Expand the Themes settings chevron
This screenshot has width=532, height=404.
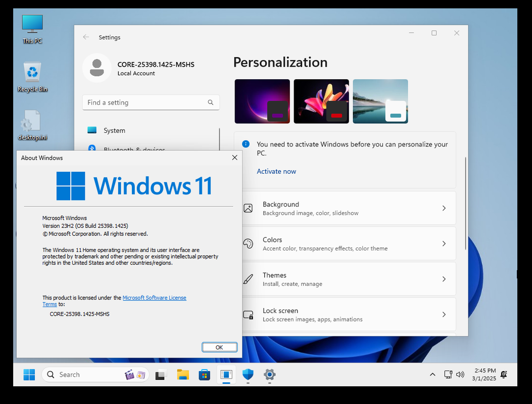pos(444,279)
